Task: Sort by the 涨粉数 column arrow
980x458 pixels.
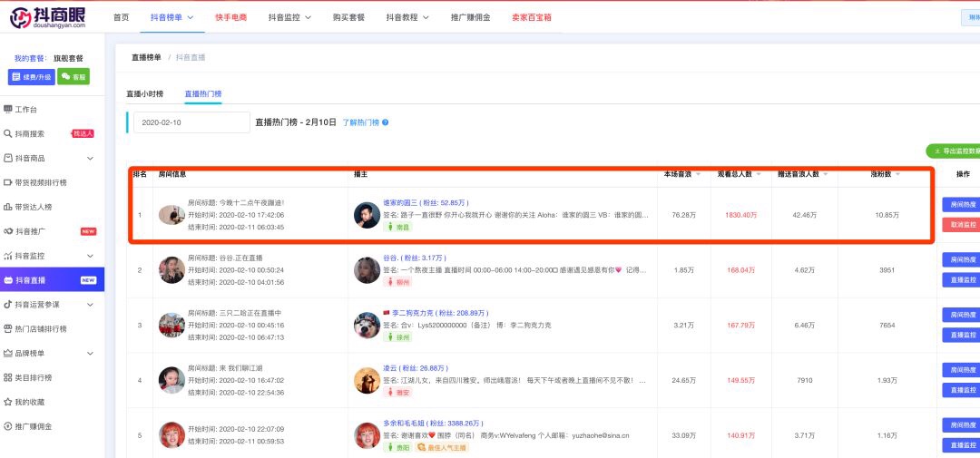Action: coord(897,174)
